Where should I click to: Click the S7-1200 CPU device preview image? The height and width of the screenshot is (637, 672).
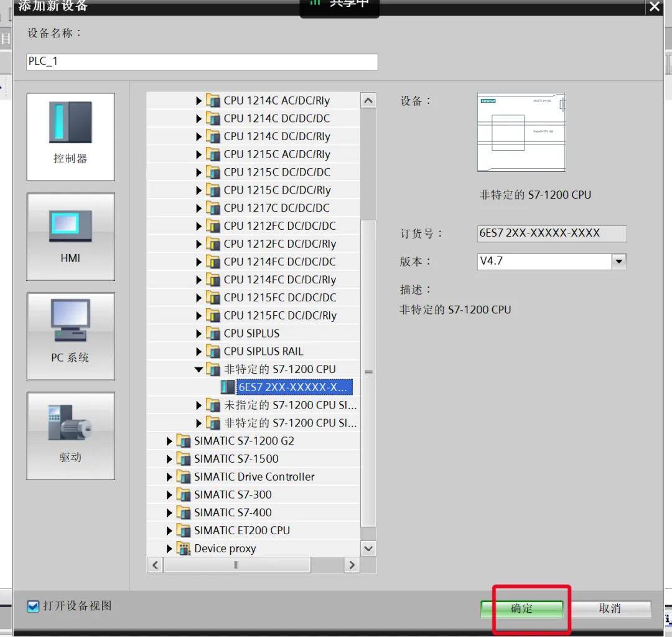point(521,132)
